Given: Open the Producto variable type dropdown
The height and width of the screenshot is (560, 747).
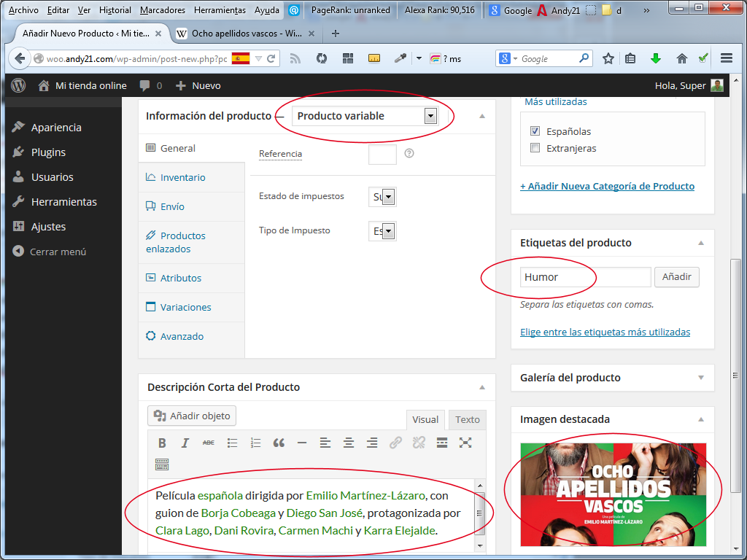Looking at the screenshot, I should pyautogui.click(x=365, y=116).
